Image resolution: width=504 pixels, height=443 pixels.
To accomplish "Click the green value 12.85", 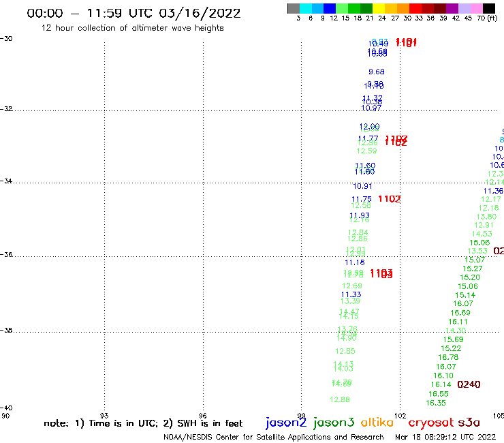I will [345, 351].
